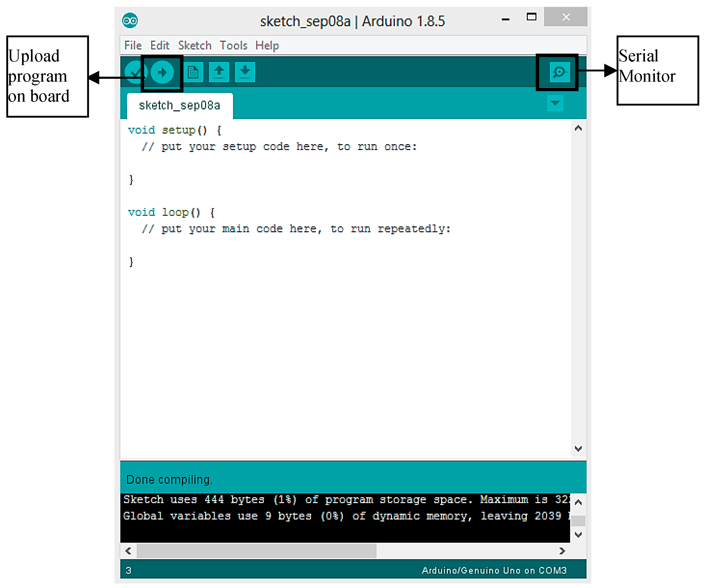Open the Serial Monitor magnifier icon
Screen dimensions: 704x588
560,72
